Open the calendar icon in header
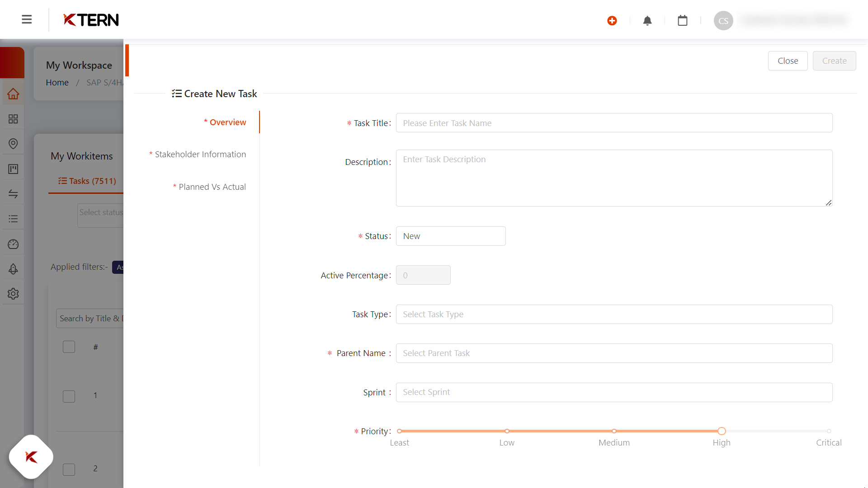Viewport: 868px width, 488px height. pos(683,21)
